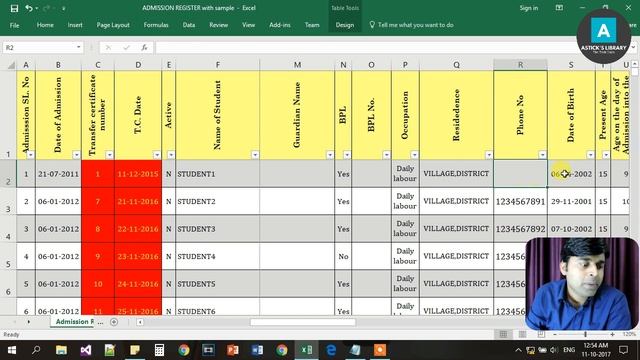Screen dimensions: 640x360
Task: Open the Table Tools Design tab
Action: point(344,25)
